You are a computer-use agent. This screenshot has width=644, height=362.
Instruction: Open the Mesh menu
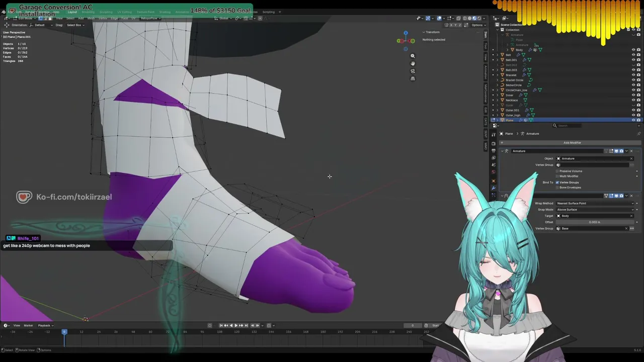[91, 18]
